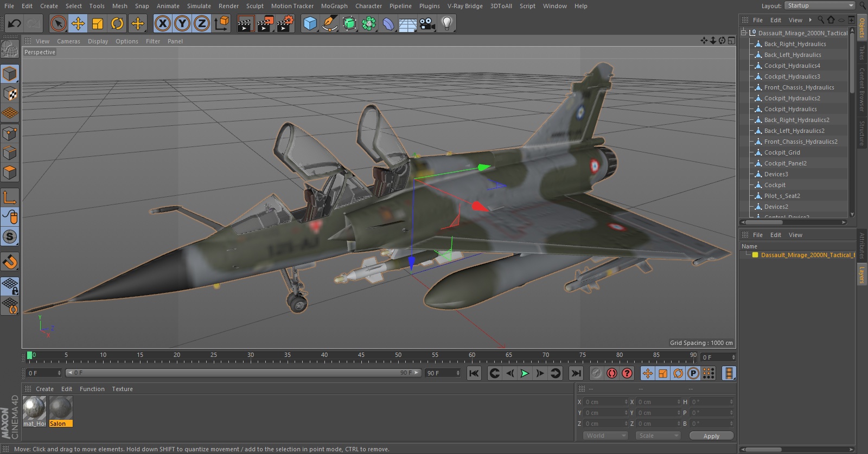Open the World coordinate system dropdown

[605, 436]
